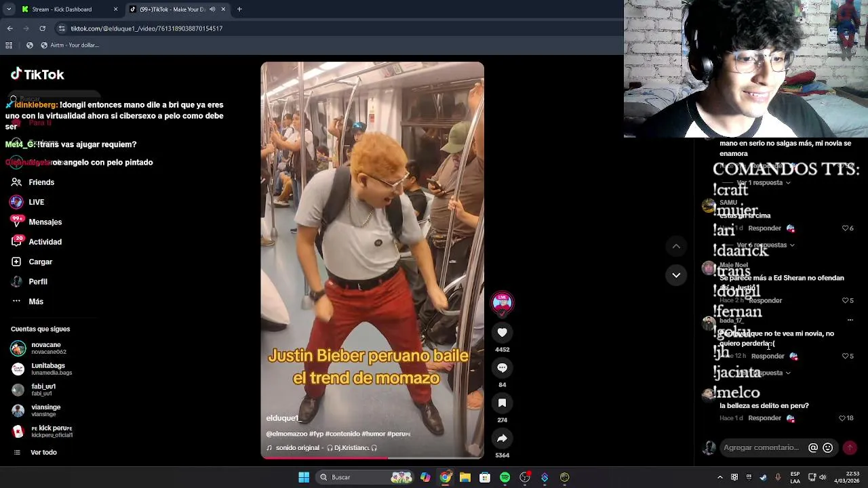Open the video comments bubble icon

click(502, 367)
